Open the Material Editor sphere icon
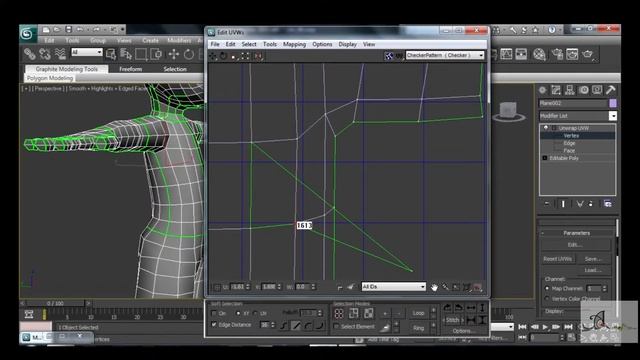The image size is (640, 360). 539,54
